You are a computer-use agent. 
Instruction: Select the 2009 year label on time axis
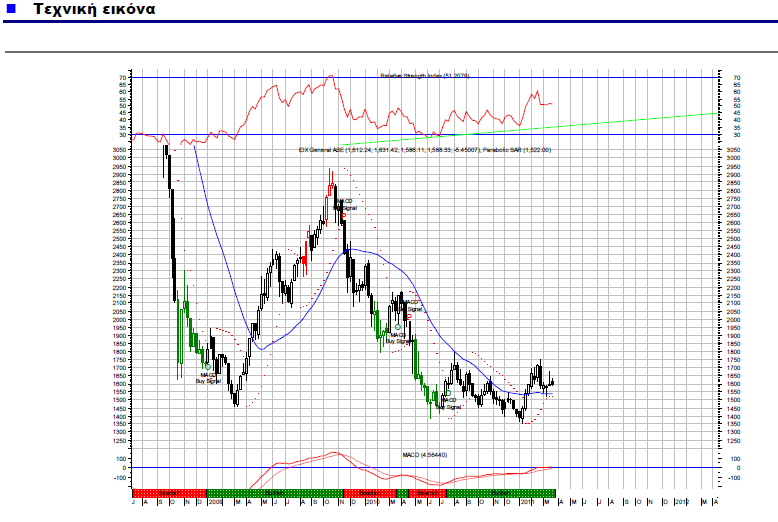215,502
